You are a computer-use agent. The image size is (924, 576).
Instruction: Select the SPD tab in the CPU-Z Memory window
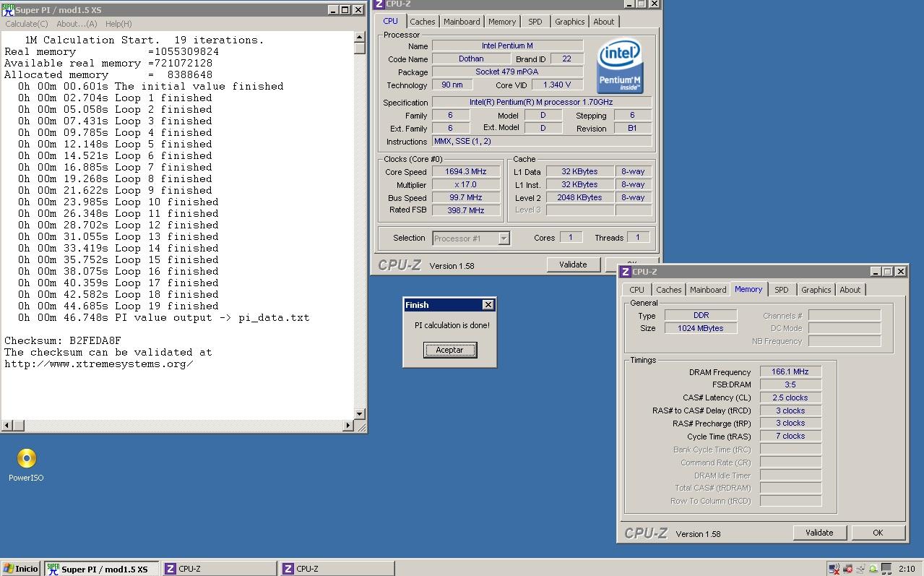[782, 290]
